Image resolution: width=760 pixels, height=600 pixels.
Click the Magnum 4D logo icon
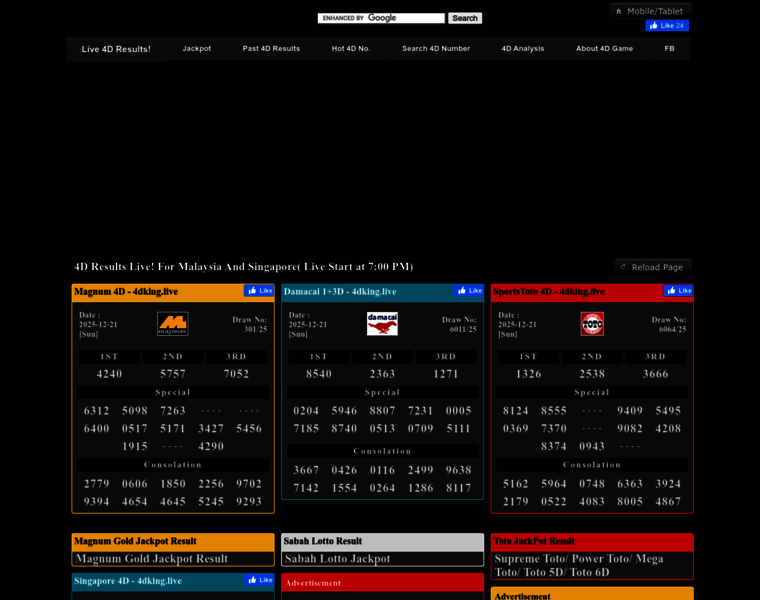pyautogui.click(x=172, y=323)
